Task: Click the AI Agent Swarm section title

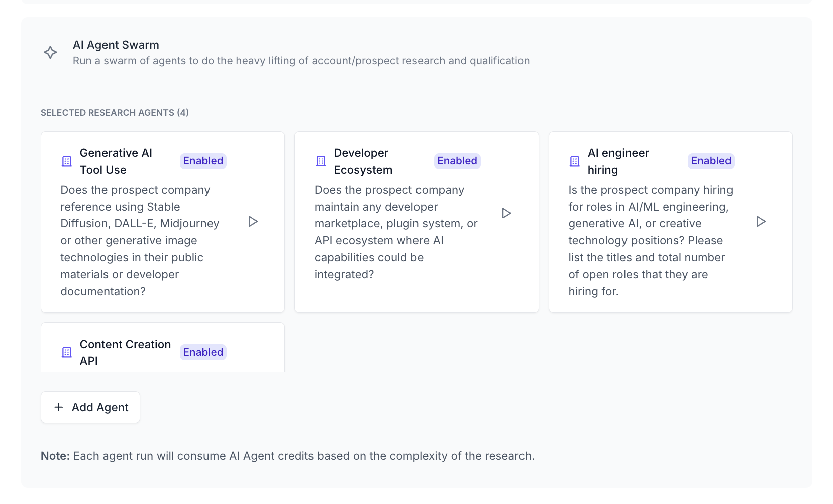Action: [x=116, y=45]
